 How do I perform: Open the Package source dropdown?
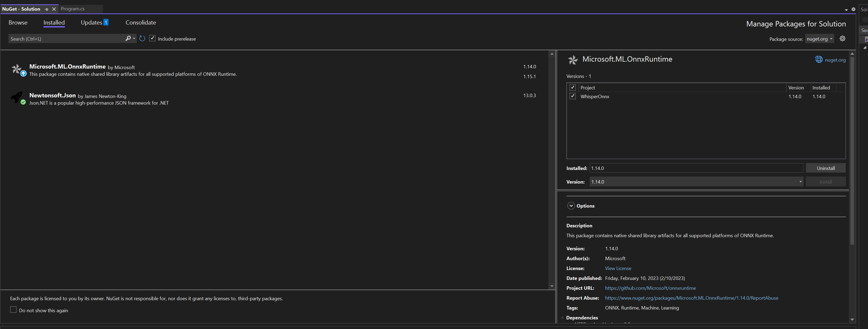pyautogui.click(x=819, y=39)
